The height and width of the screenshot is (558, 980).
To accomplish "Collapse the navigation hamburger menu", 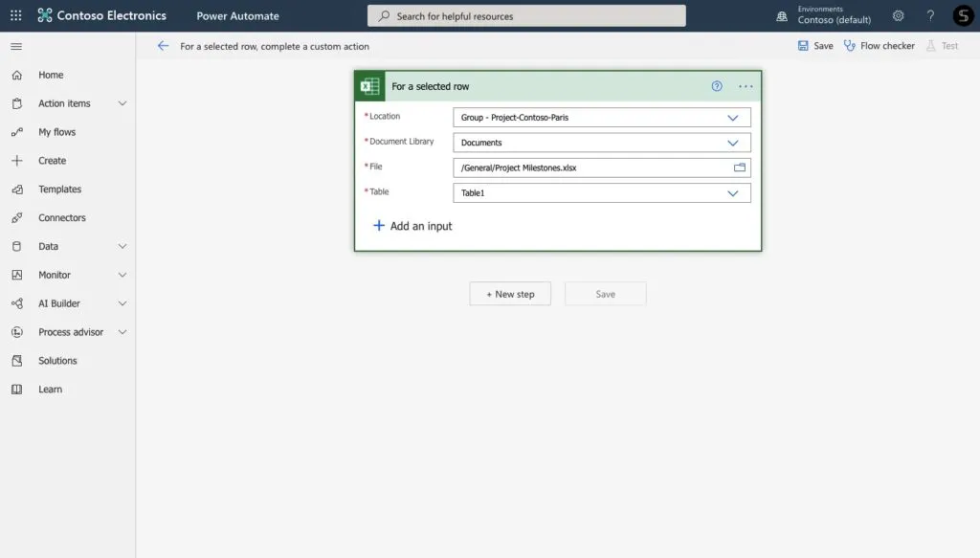I will click(x=16, y=46).
